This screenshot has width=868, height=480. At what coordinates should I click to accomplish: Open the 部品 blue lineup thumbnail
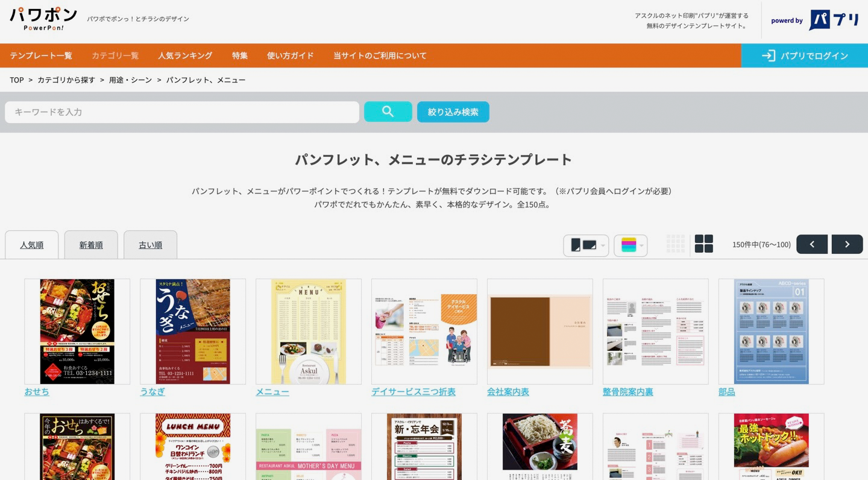772,331
